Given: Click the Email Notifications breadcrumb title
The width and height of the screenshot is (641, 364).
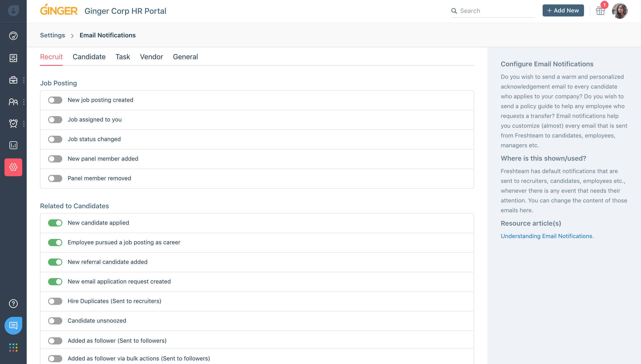Looking at the screenshot, I should pos(108,35).
